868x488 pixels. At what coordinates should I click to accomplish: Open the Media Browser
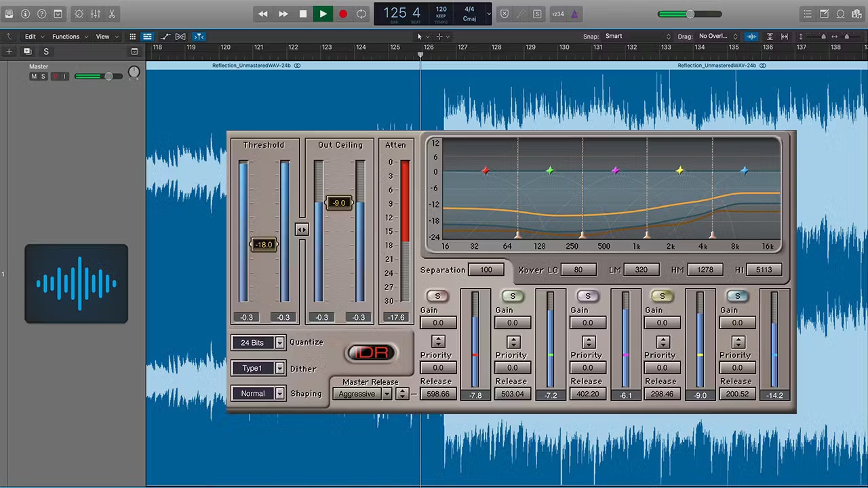(857, 14)
